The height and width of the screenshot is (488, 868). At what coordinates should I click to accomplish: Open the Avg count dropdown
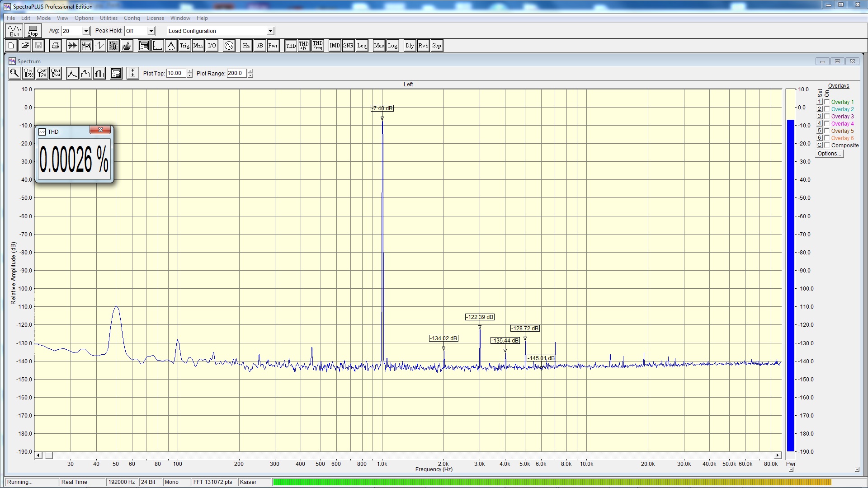coord(86,31)
